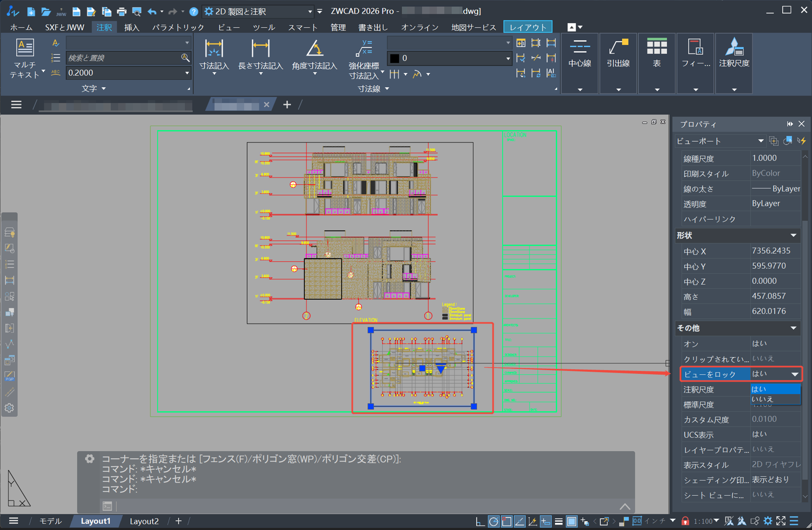812x530 pixels.
Task: Toggle ortho mode in status bar
Action: click(480, 521)
